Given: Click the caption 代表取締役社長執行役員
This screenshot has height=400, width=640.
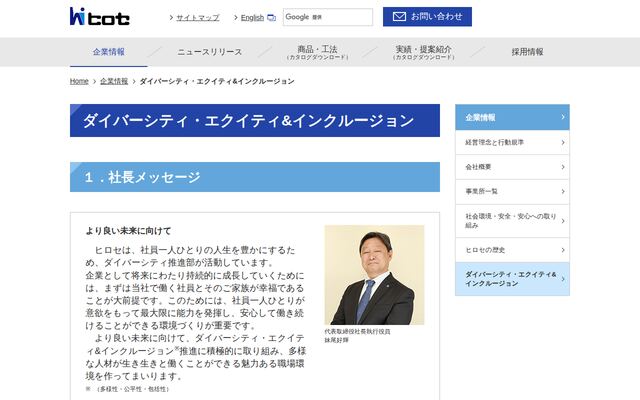Looking at the screenshot, I should tap(357, 331).
